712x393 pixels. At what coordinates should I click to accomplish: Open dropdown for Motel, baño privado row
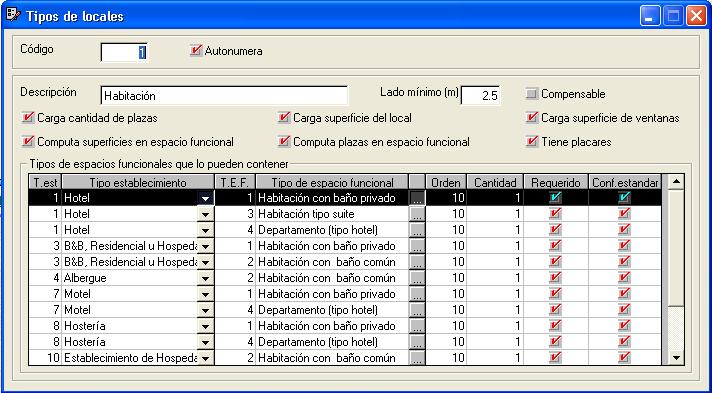pyautogui.click(x=206, y=294)
